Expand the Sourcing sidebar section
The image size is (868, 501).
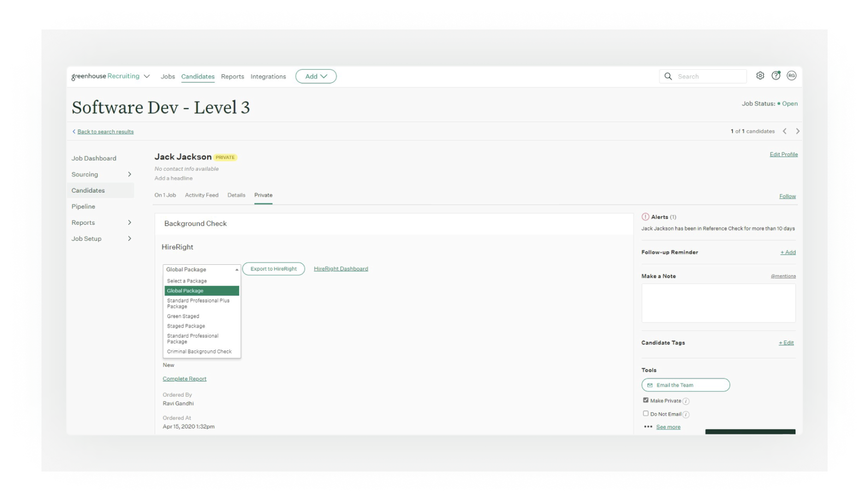pos(129,174)
